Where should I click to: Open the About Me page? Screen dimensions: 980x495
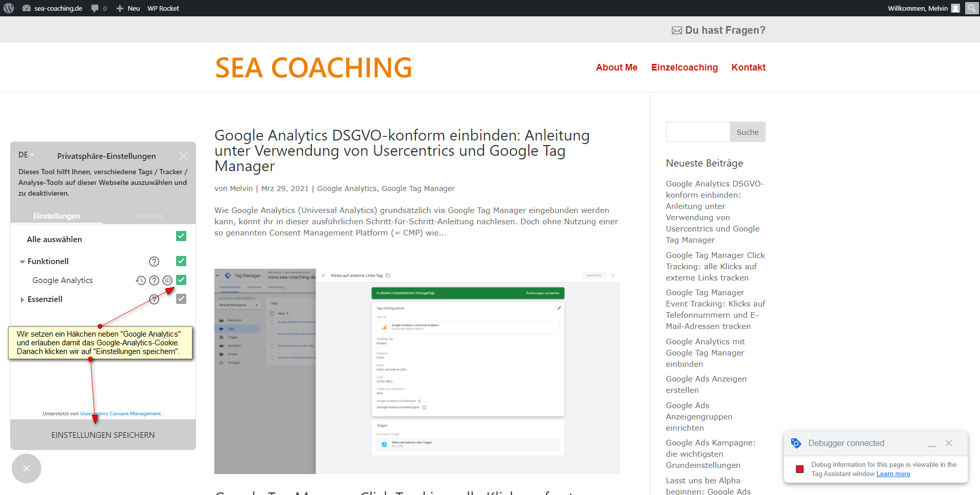click(x=617, y=67)
